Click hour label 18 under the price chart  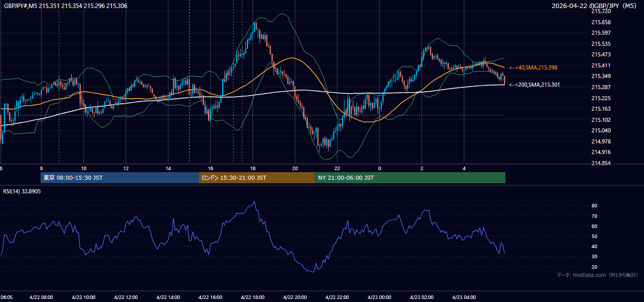pyautogui.click(x=253, y=169)
